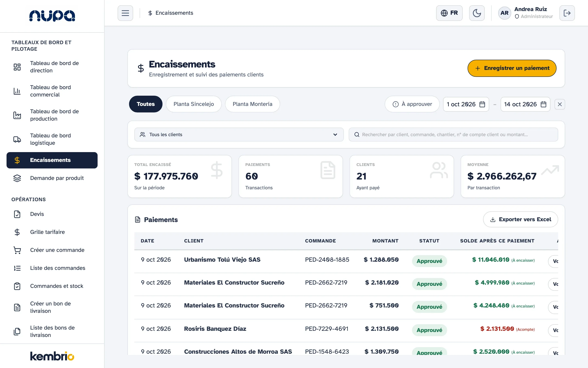
Task: Click command PED-2408-1885
Action: coord(327,260)
